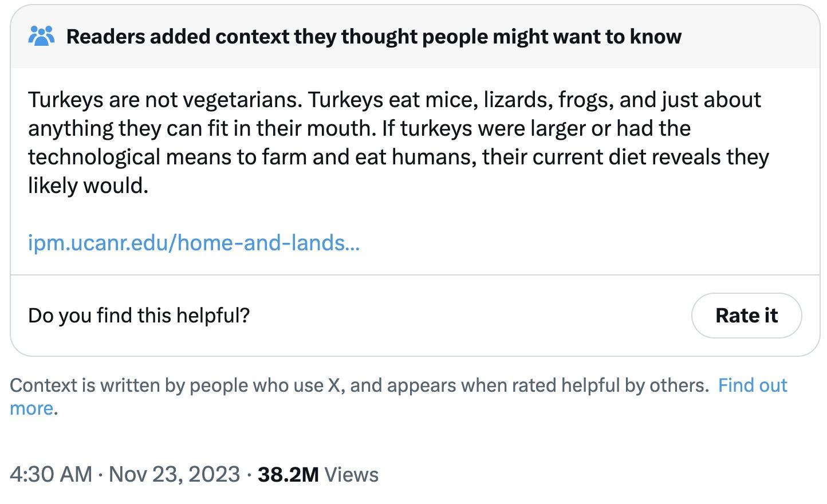View the 38.2M Views analytics
827x504 pixels.
click(288, 474)
